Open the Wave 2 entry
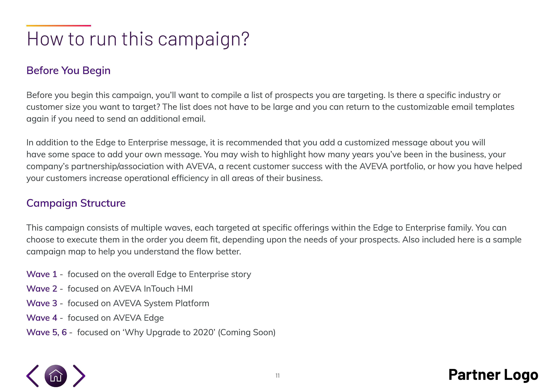 42,289
